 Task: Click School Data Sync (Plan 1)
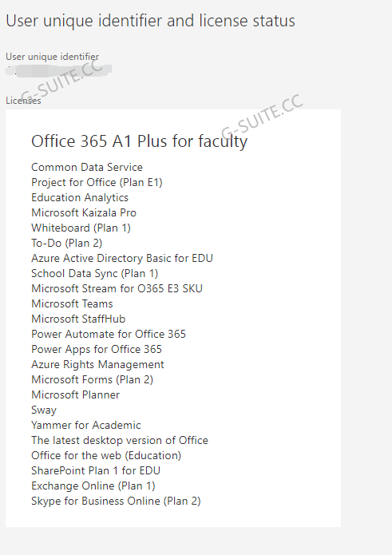tap(95, 274)
